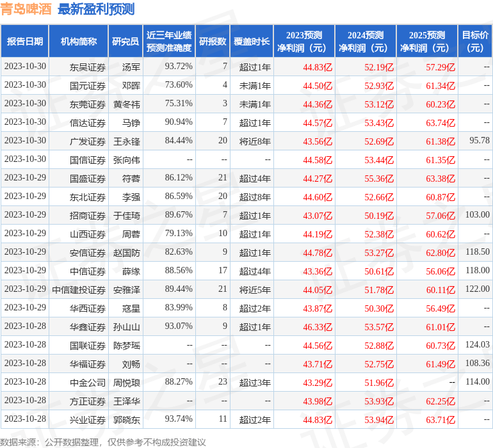Click the 覆盖时长 column header
This screenshot has height=448, width=493.
pos(252,41)
